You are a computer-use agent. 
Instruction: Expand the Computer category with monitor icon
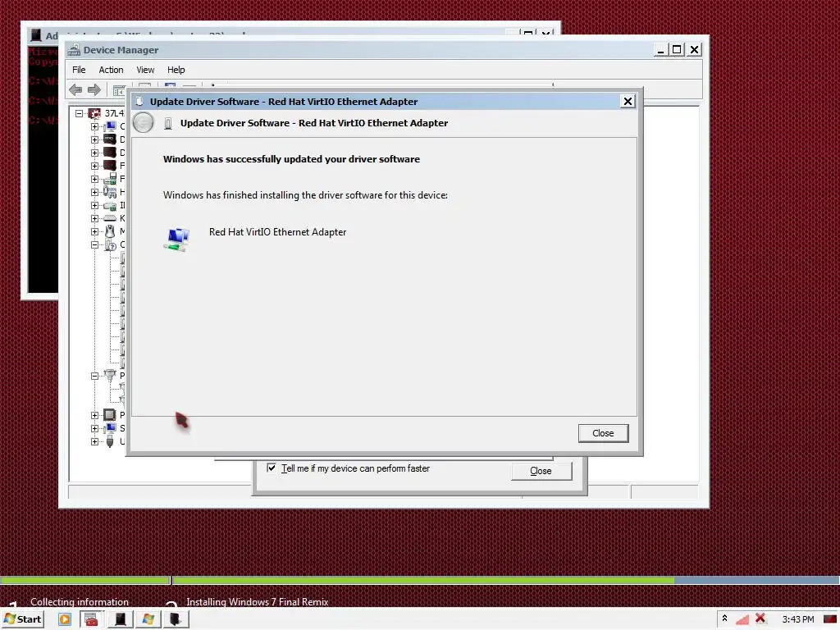coord(95,126)
